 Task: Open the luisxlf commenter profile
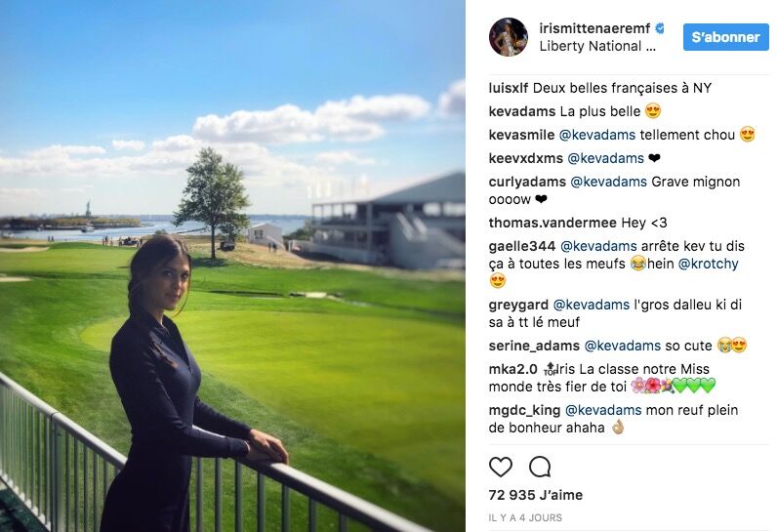509,88
